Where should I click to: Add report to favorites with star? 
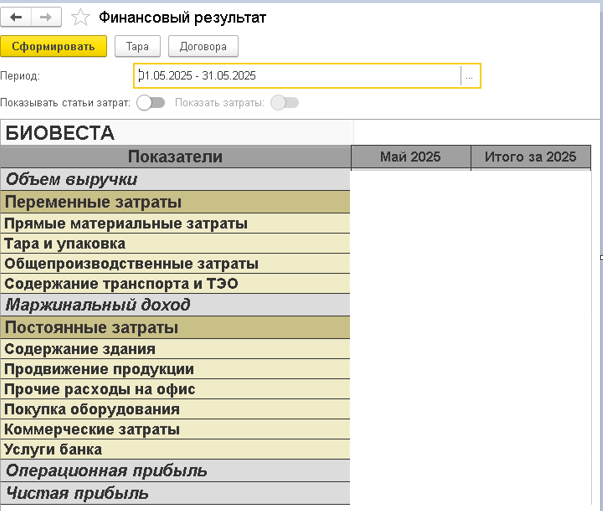(81, 18)
